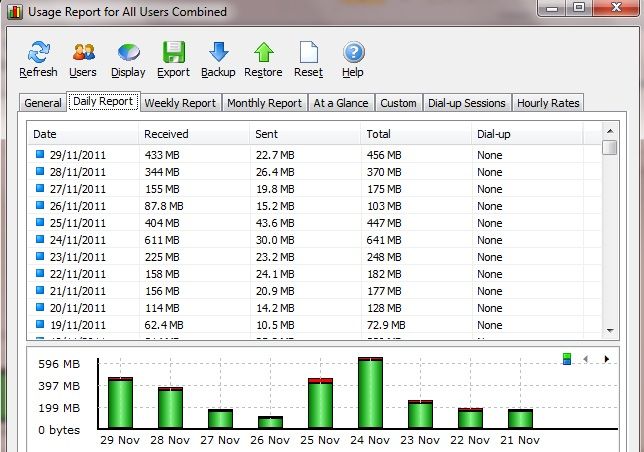Click the 24 Nov bar in the chart
Screen dimensions: 644x452
(x=370, y=394)
